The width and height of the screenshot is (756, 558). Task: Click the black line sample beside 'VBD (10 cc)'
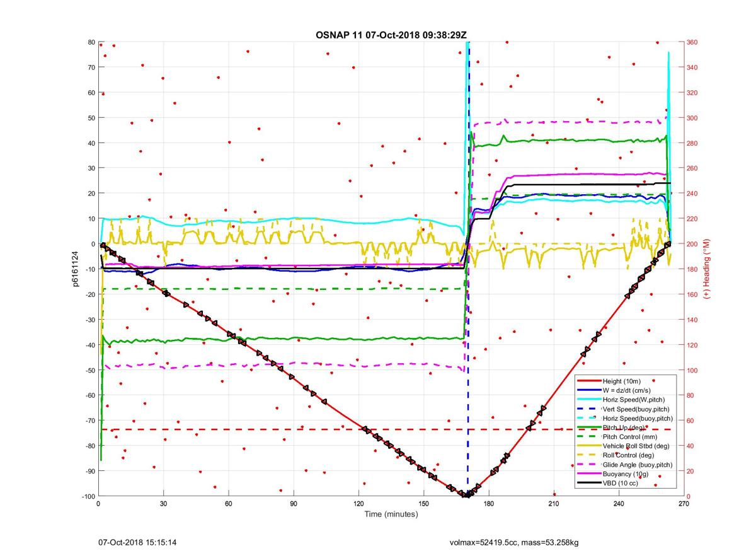pos(589,484)
